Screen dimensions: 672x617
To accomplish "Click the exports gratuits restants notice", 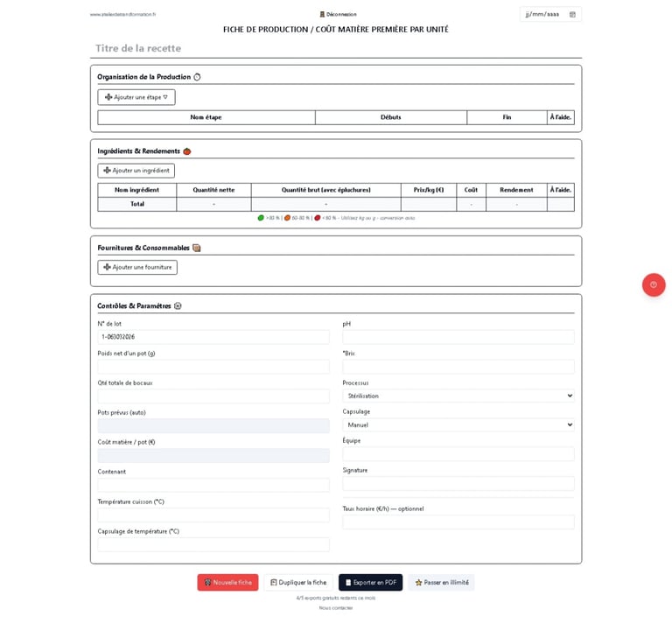I will (x=336, y=598).
